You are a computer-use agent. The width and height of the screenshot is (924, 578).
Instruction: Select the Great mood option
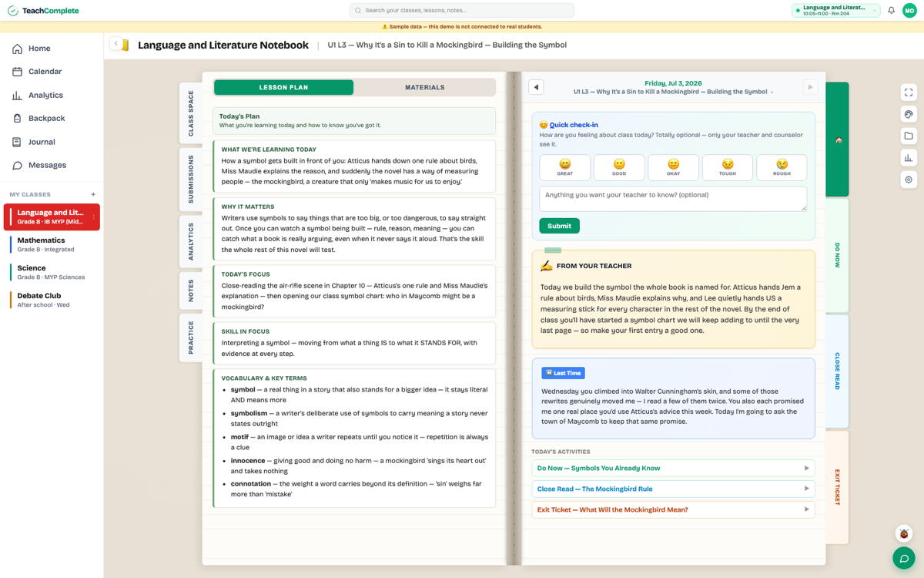click(x=565, y=167)
